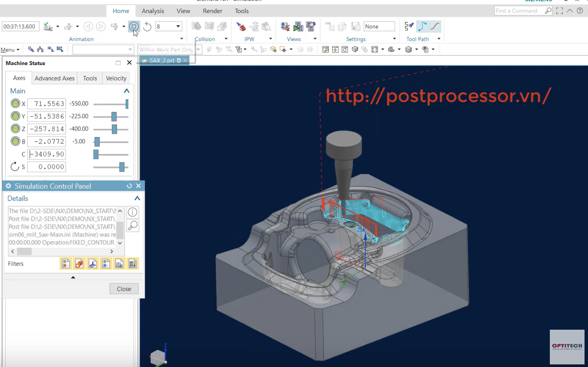The image size is (588, 367).
Task: Open the Velocity tab in Machine Status
Action: point(116,78)
